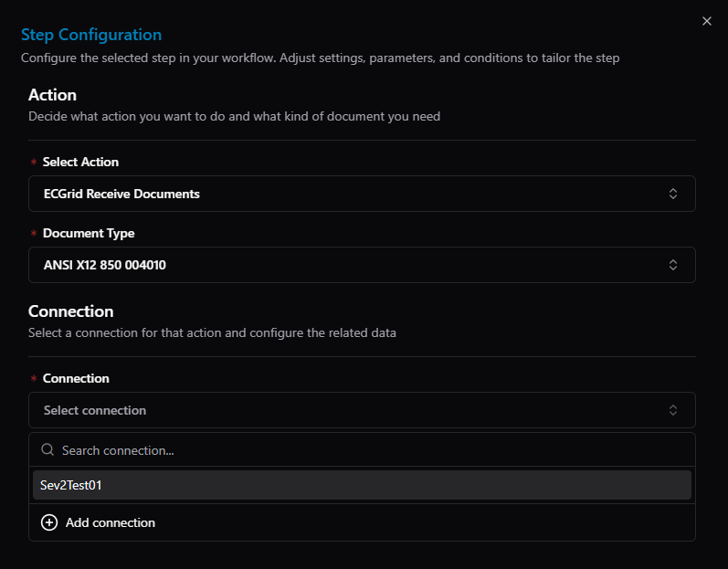Click the Action section heading
The image size is (728, 569).
click(52, 95)
